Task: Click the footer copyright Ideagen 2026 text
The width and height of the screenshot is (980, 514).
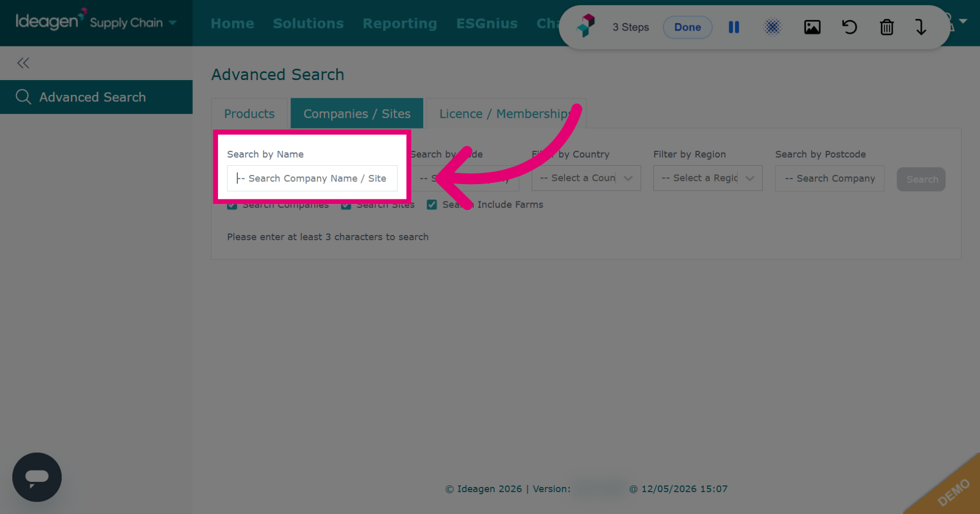Action: point(484,489)
